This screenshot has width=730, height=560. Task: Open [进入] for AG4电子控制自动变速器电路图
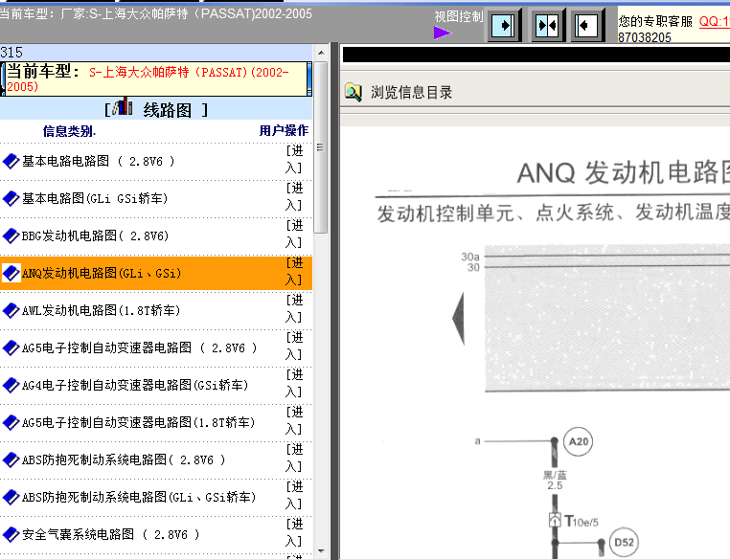pos(294,383)
